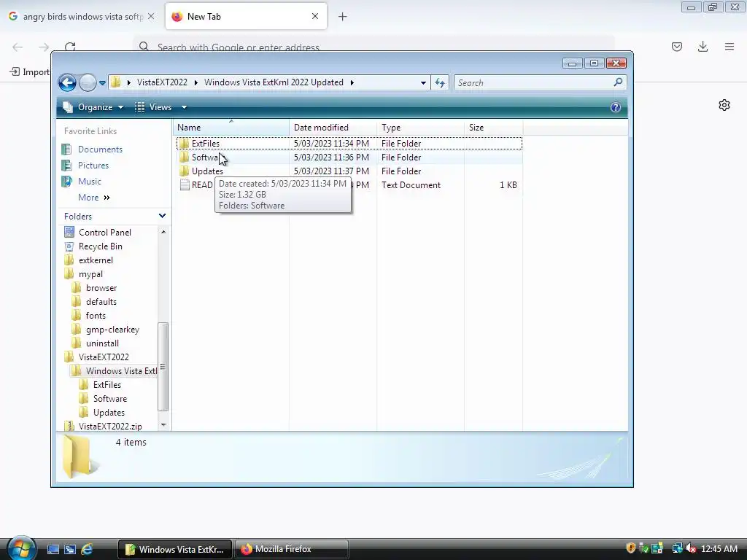
Task: Expand address bar history dropdown arrow
Action: pos(423,83)
